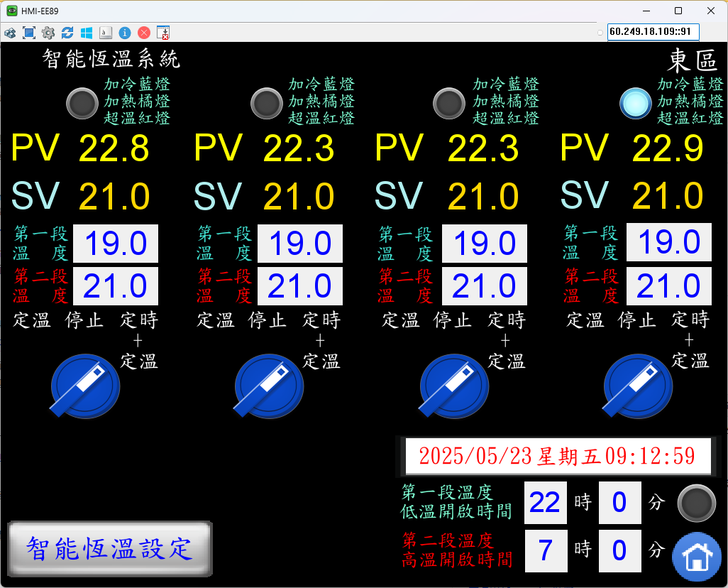The height and width of the screenshot is (588, 728).
Task: Click third zone SV value 21.0
Action: pos(483,196)
